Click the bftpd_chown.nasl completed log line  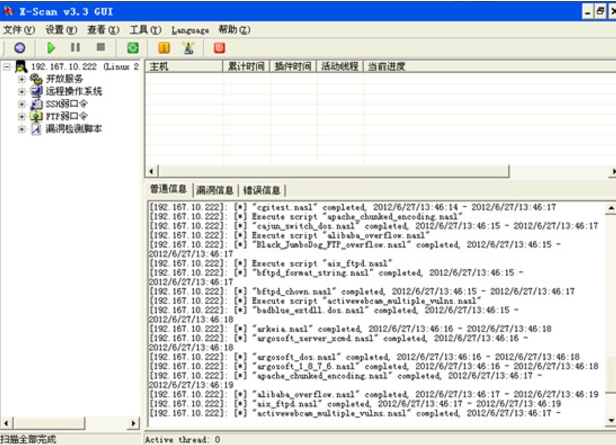tap(362, 292)
